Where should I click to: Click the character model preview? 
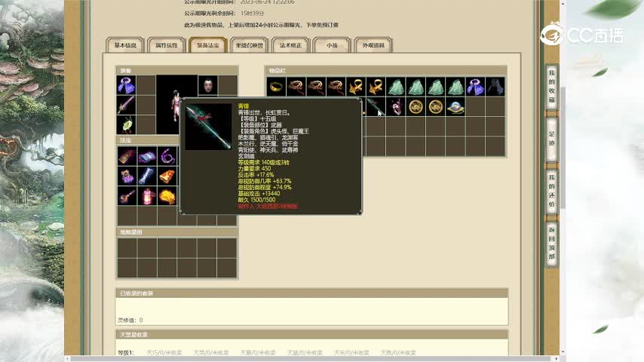(x=176, y=105)
